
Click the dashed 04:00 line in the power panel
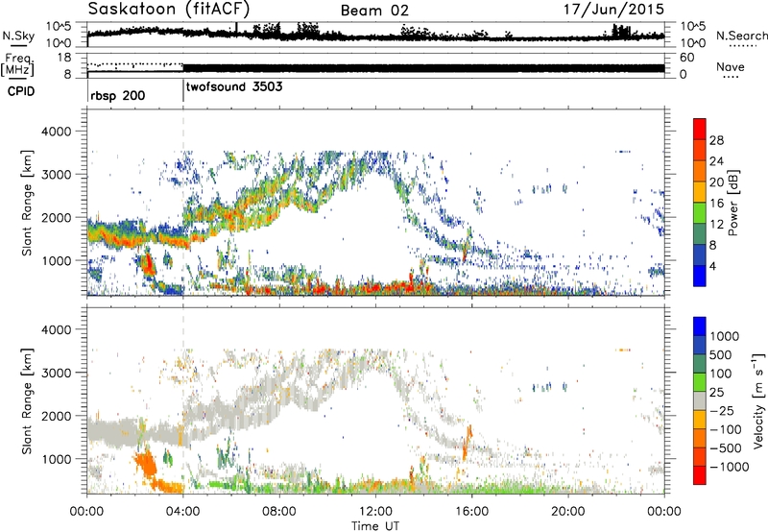pos(183,203)
